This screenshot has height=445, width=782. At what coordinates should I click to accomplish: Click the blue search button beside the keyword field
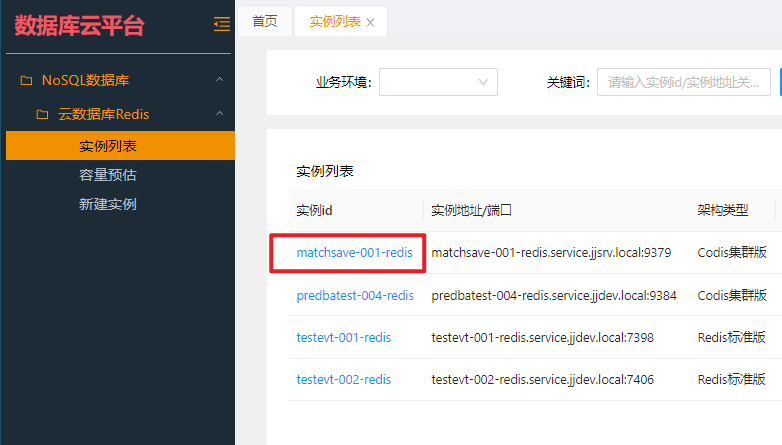point(778,82)
